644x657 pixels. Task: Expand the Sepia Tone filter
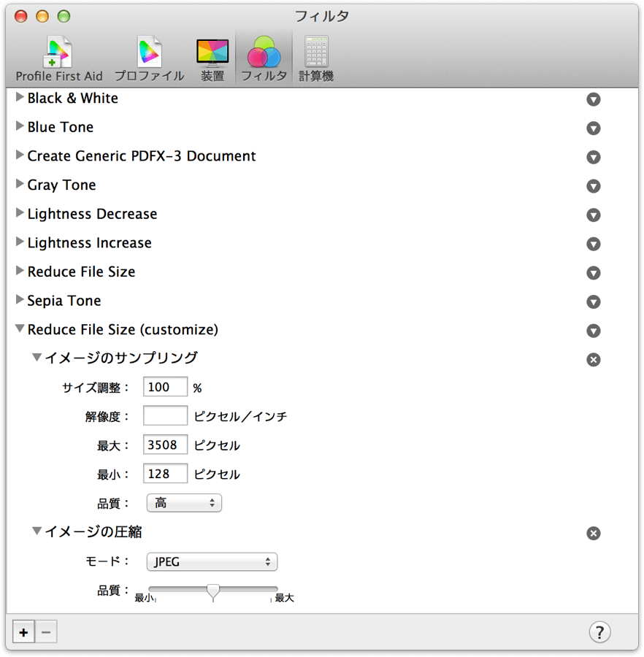tap(19, 299)
